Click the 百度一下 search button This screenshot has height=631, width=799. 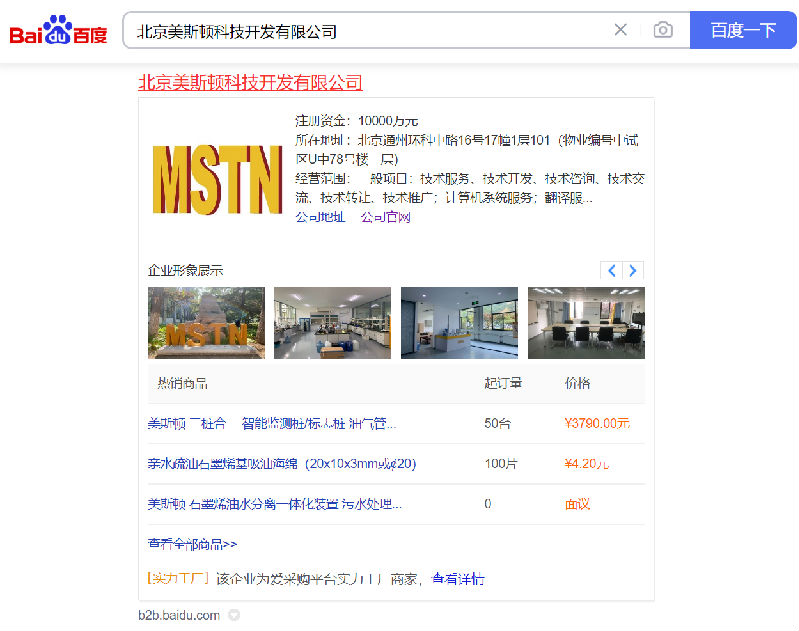point(743,30)
